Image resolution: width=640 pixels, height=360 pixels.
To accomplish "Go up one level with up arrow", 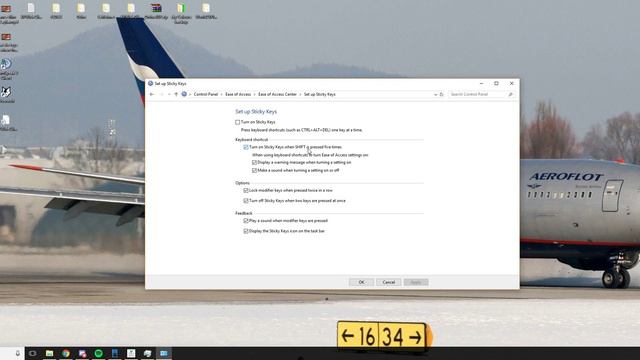I will [x=176, y=94].
